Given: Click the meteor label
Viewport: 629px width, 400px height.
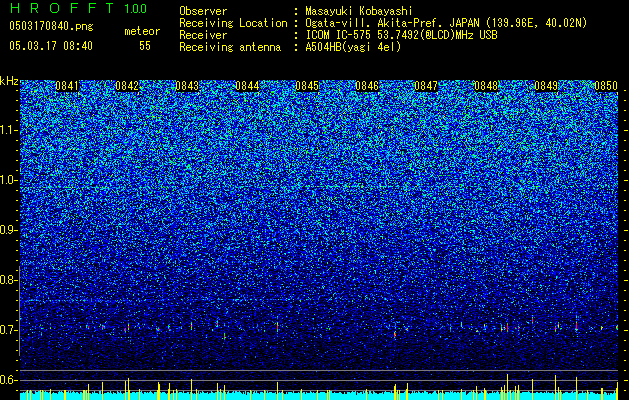Looking at the screenshot, I should pyautogui.click(x=142, y=31).
